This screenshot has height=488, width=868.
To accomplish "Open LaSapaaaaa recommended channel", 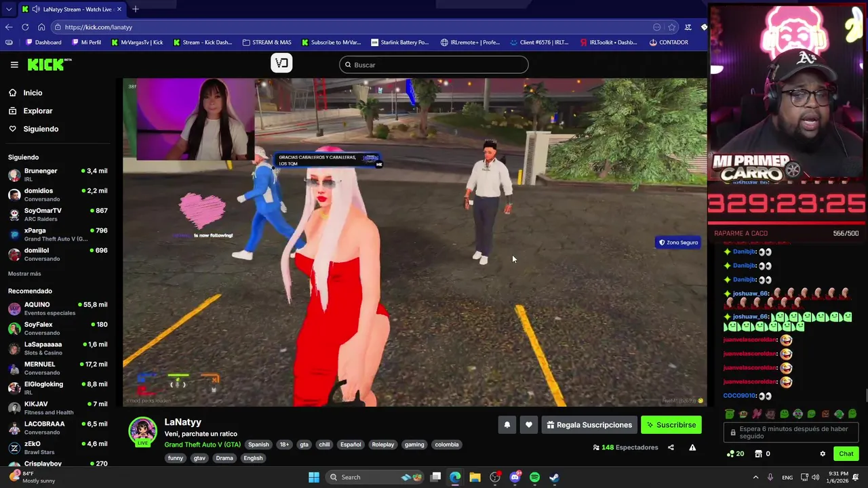I will [58, 348].
